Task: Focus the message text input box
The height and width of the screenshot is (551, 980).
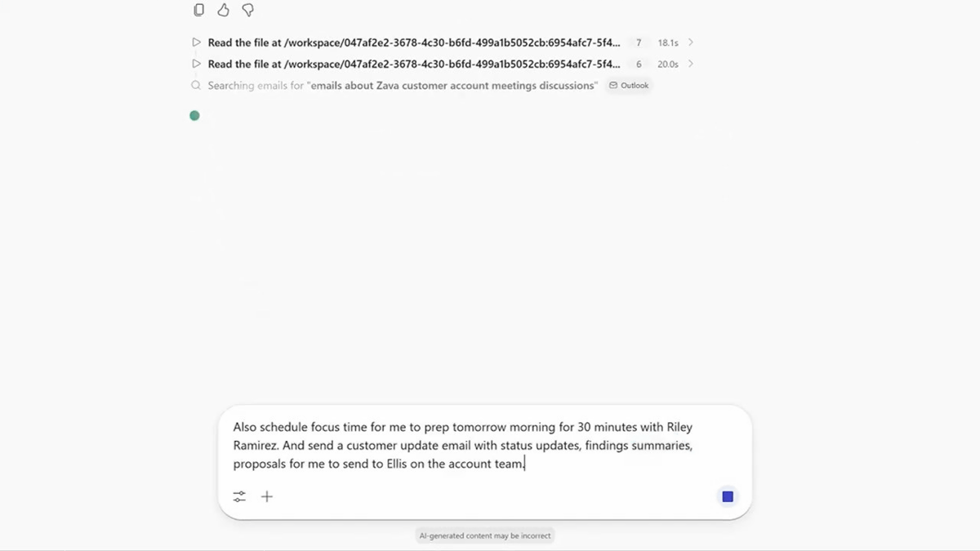Action: 484,446
